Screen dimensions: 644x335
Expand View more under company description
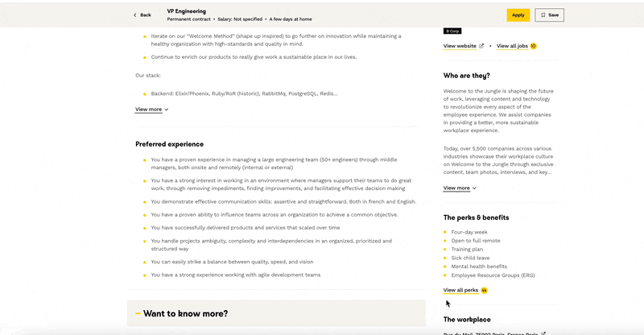tap(460, 188)
